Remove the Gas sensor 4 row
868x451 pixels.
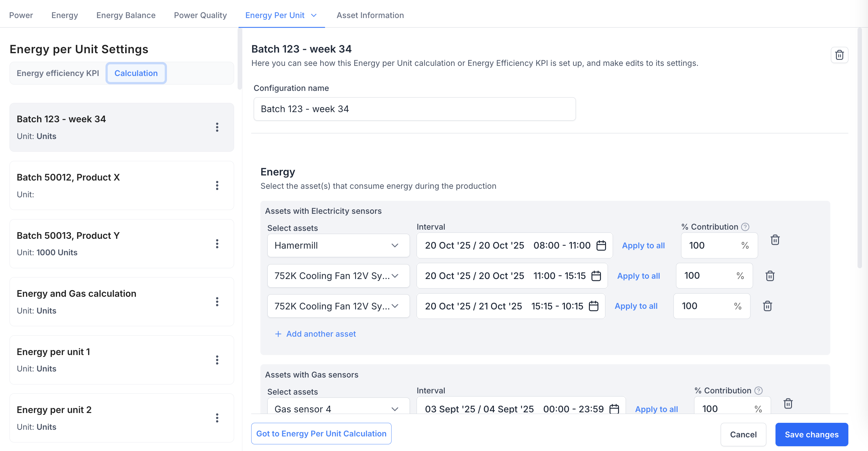click(788, 403)
